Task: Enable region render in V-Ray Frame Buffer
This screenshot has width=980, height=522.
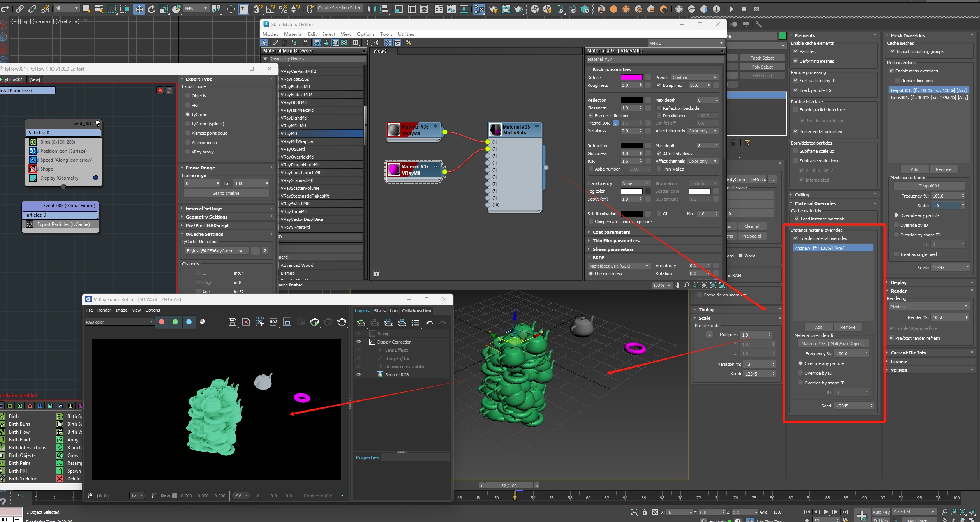Action: click(x=260, y=322)
